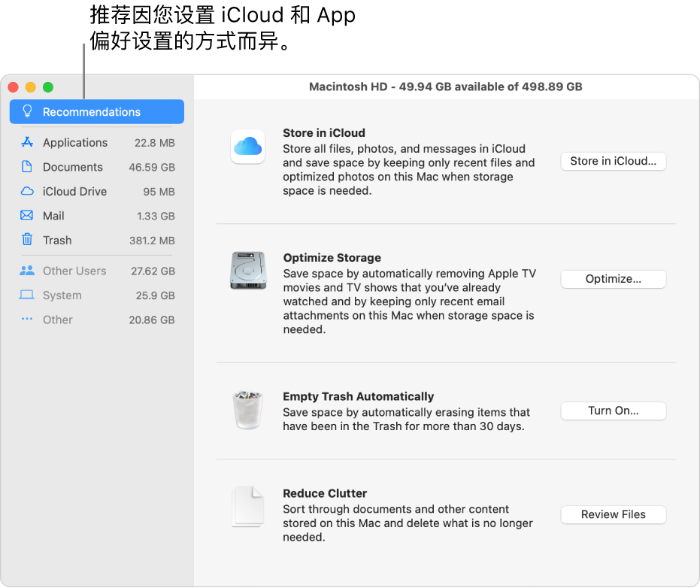
Task: Click the Store in iCloud heading
Action: (324, 133)
